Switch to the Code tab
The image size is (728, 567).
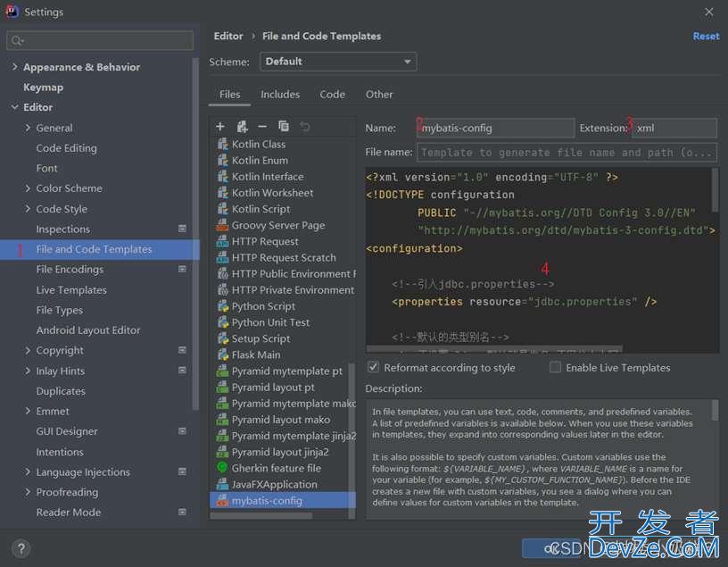point(332,95)
